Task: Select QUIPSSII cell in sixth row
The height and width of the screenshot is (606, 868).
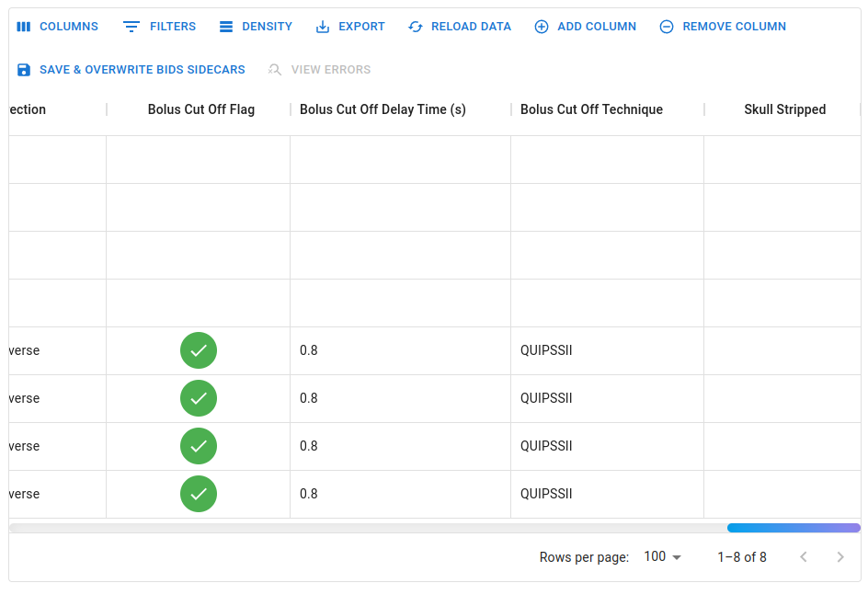Action: coord(546,398)
